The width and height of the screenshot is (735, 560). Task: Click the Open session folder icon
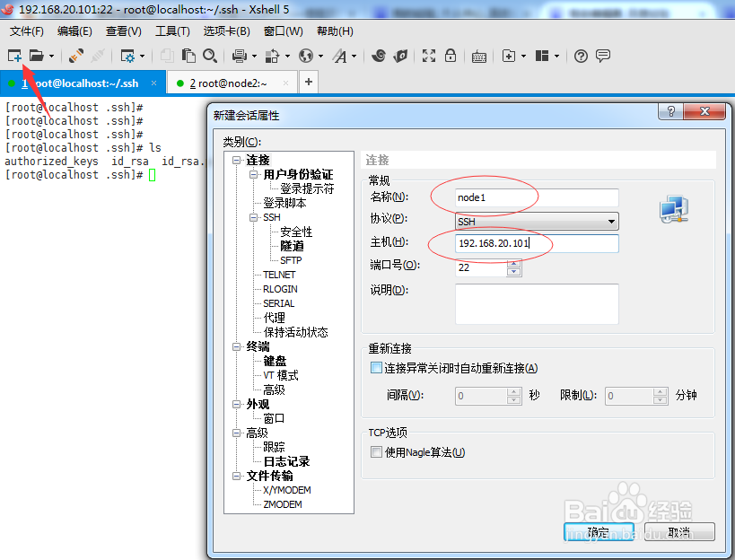tap(36, 56)
